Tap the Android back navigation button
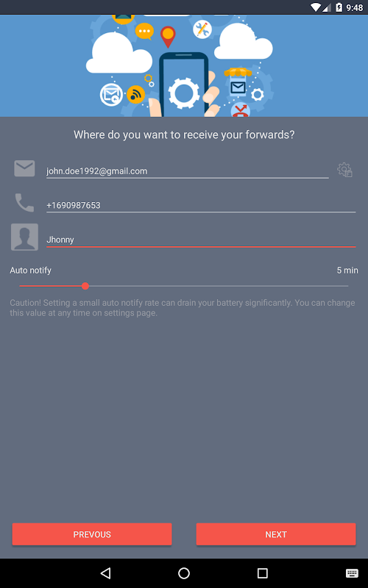368x588 pixels. (x=106, y=573)
